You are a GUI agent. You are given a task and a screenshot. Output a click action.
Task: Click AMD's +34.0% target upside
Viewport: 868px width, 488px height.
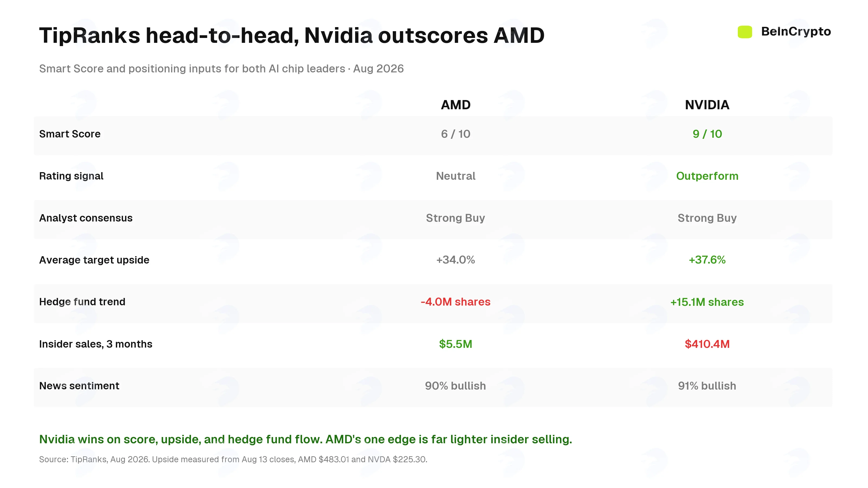tap(456, 260)
